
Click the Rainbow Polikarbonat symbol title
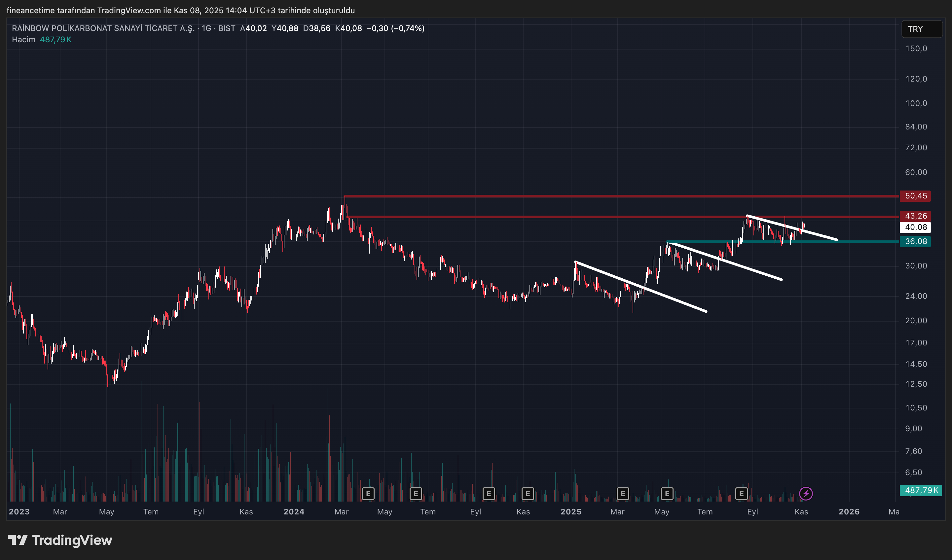point(103,28)
